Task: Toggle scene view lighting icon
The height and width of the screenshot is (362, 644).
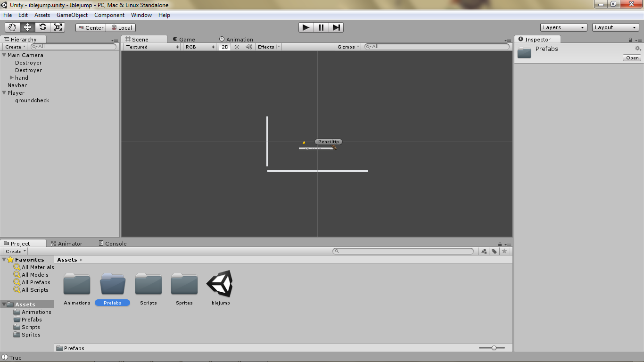Action: [236, 47]
